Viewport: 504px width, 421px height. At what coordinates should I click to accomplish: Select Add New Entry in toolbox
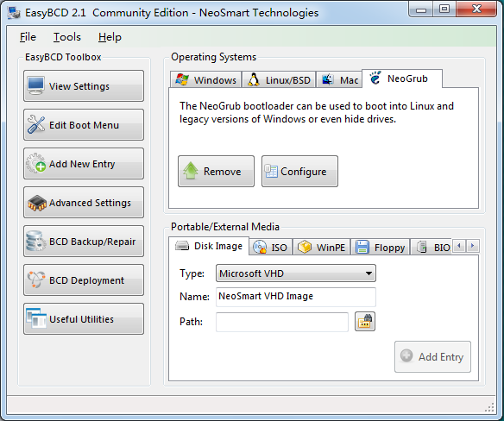coord(84,164)
